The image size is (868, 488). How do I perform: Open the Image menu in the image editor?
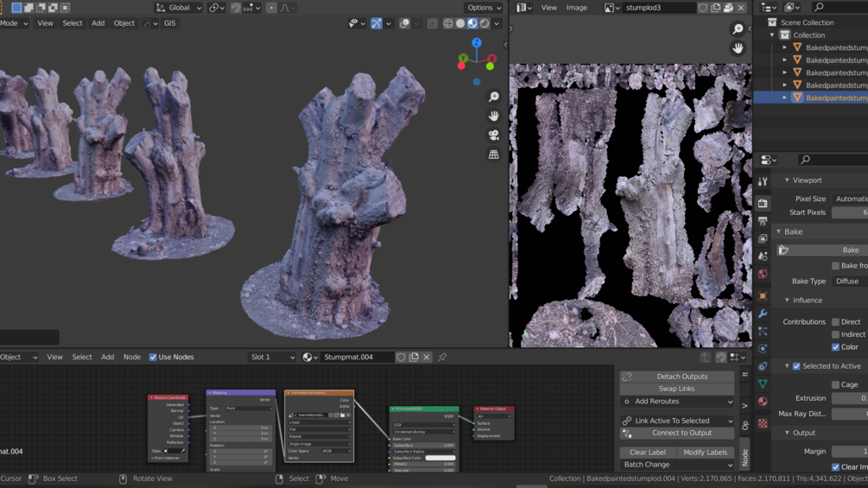576,8
